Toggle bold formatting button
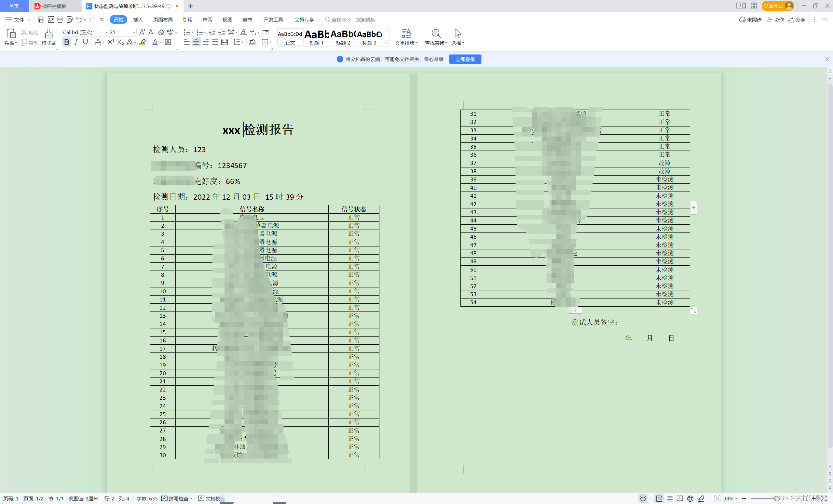The height and width of the screenshot is (504, 833). pyautogui.click(x=67, y=42)
